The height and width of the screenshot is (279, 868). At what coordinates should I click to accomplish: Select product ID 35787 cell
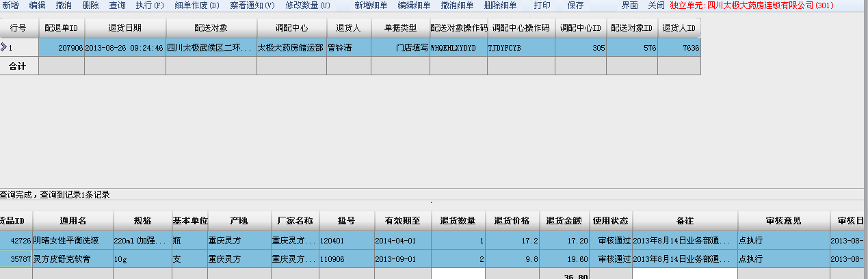click(16, 259)
